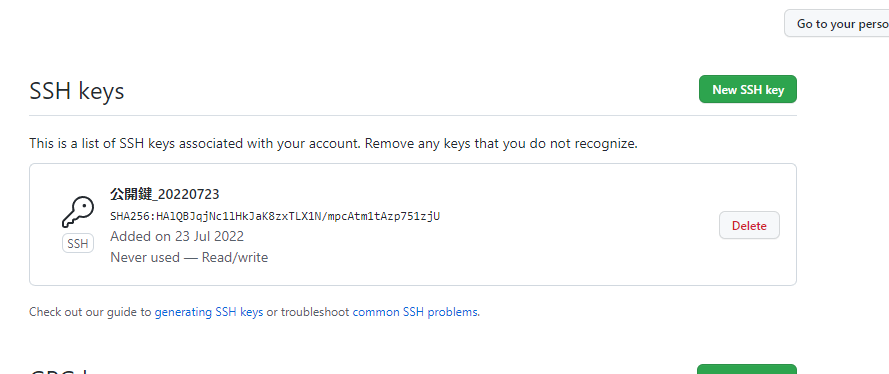Click the key icon of the SSH entry
Image resolution: width=889 pixels, height=374 pixels.
78,212
